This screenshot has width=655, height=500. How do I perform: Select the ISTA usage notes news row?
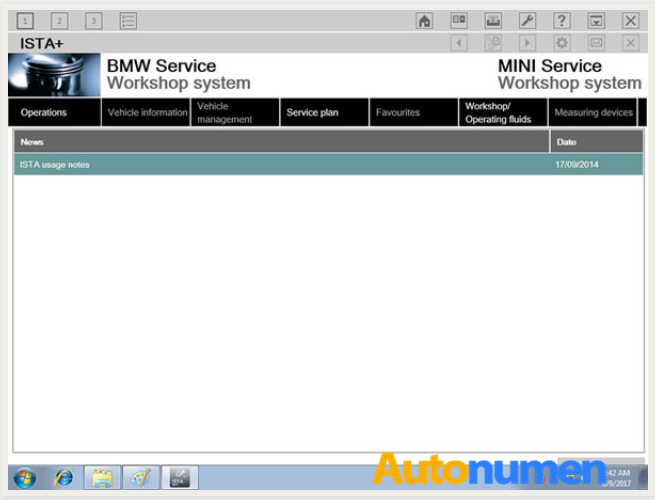[328, 165]
